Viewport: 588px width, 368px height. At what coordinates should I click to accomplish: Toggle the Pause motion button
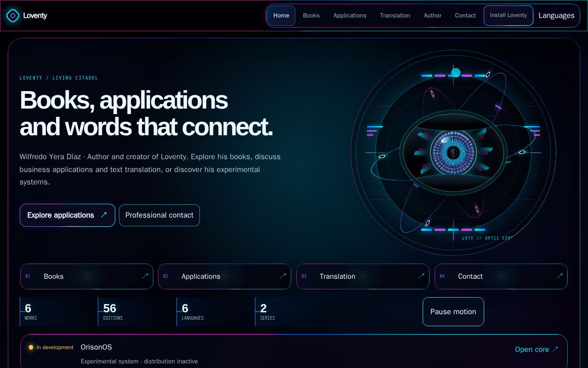(x=453, y=312)
